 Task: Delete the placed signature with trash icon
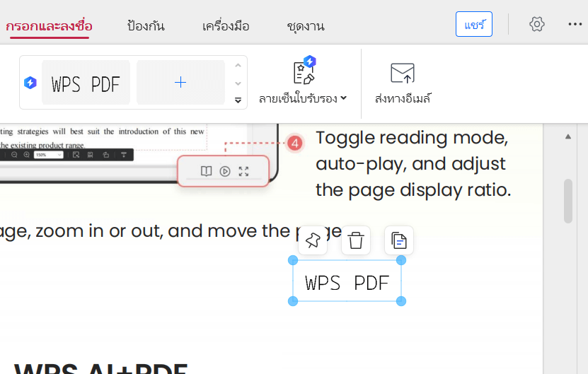click(356, 240)
